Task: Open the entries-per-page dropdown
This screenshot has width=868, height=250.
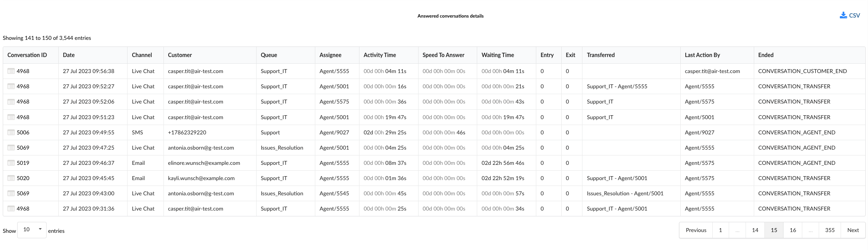Action: click(x=32, y=230)
